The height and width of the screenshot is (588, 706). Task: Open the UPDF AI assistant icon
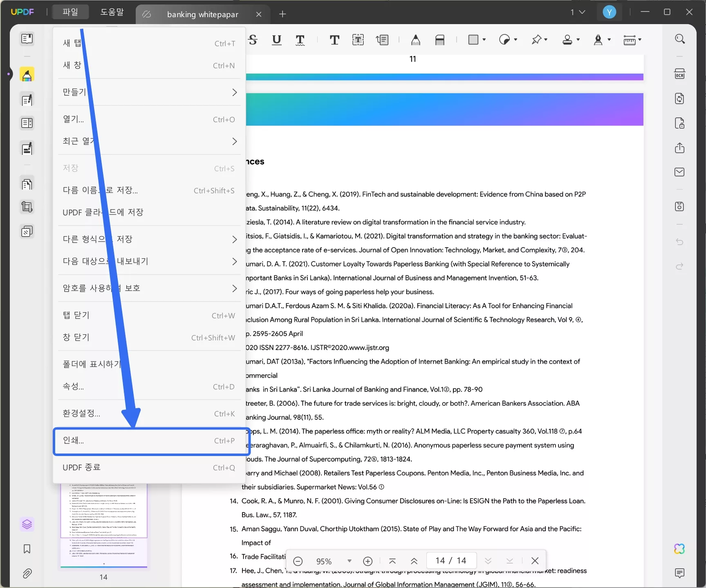[x=679, y=549]
